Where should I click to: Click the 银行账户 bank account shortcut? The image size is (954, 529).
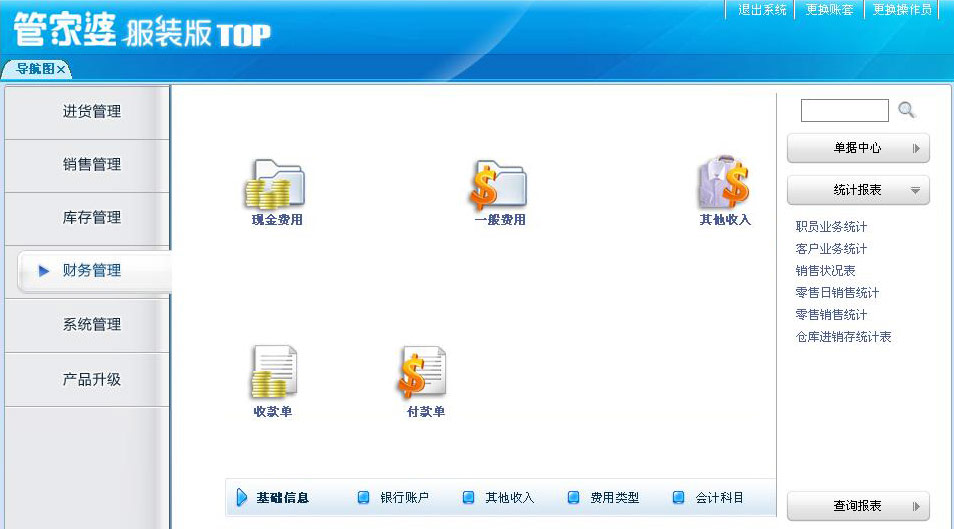pyautogui.click(x=404, y=498)
